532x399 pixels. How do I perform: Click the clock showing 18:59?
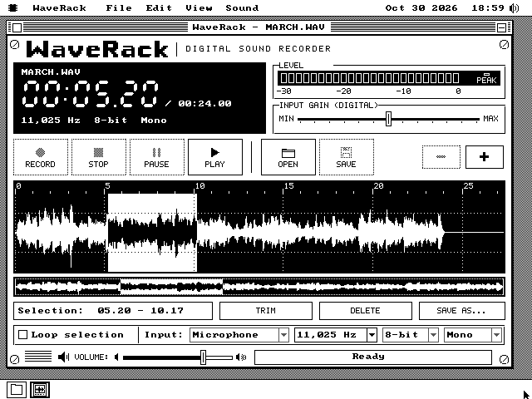(488, 7)
